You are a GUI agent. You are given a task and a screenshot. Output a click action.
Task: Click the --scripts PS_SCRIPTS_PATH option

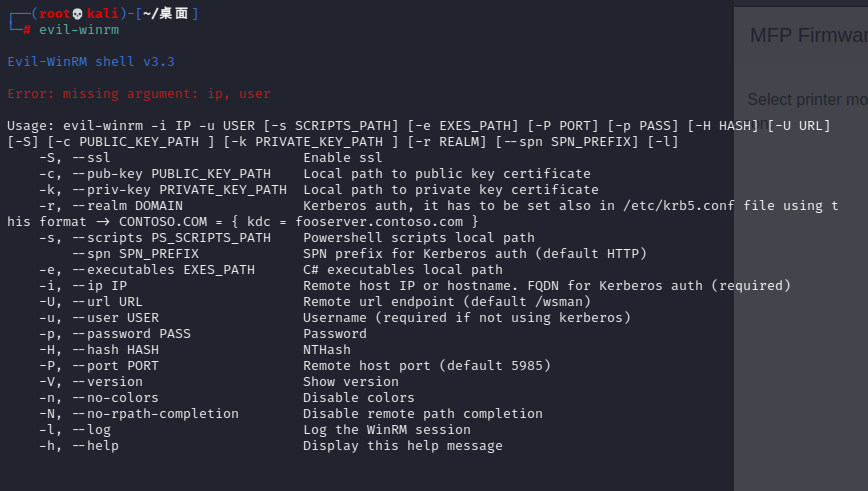click(155, 238)
